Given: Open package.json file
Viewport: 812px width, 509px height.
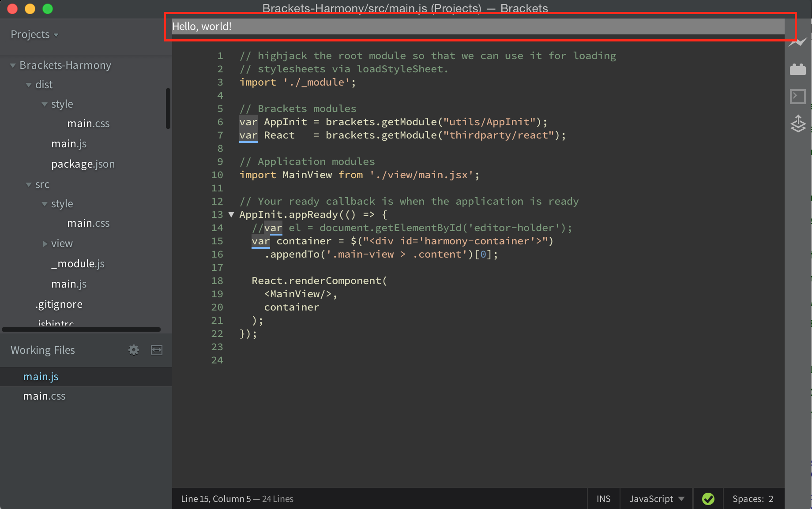Looking at the screenshot, I should click(x=83, y=164).
